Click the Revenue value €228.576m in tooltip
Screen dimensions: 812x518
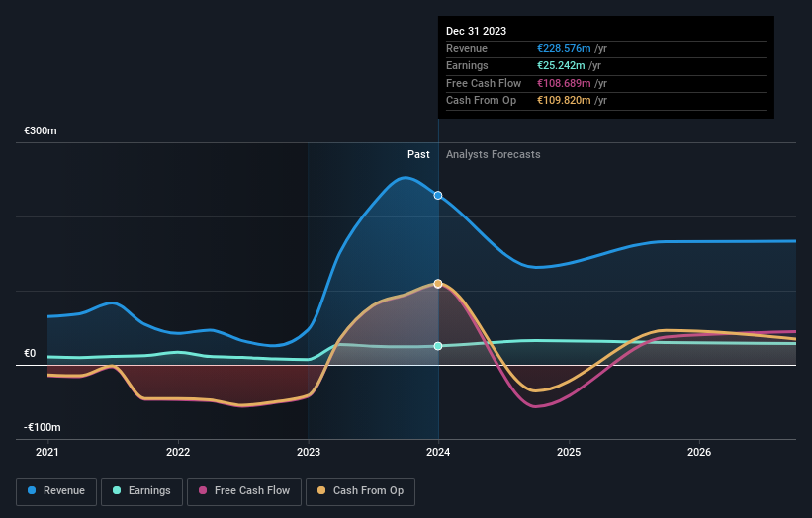pos(564,48)
